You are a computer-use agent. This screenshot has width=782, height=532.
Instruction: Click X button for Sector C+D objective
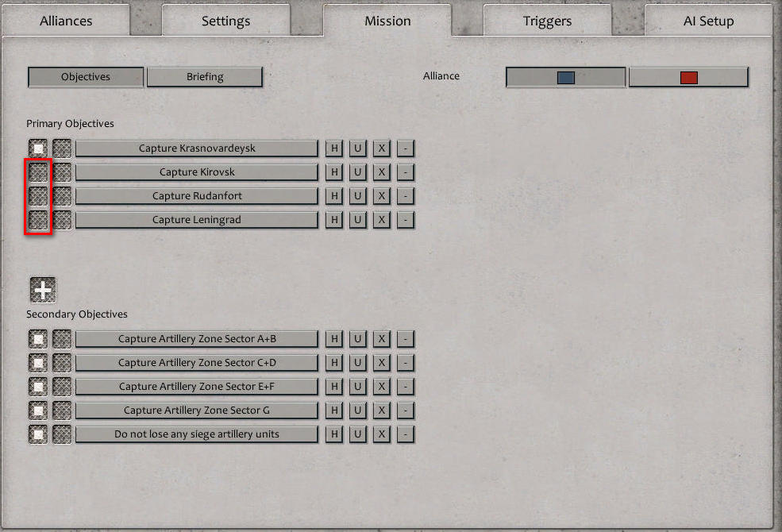tap(382, 363)
